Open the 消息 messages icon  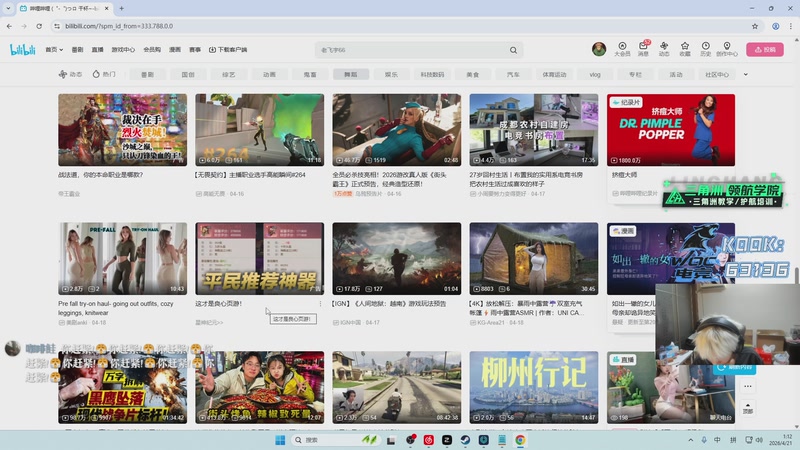click(x=643, y=49)
